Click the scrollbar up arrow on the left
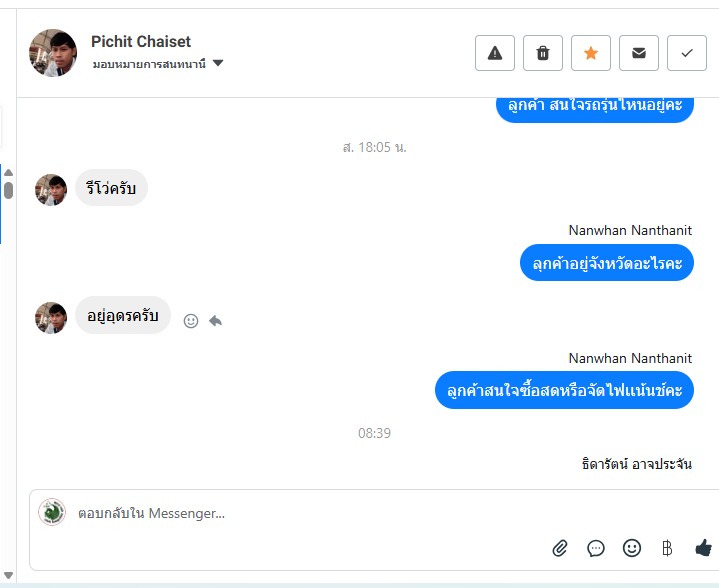 (8, 173)
